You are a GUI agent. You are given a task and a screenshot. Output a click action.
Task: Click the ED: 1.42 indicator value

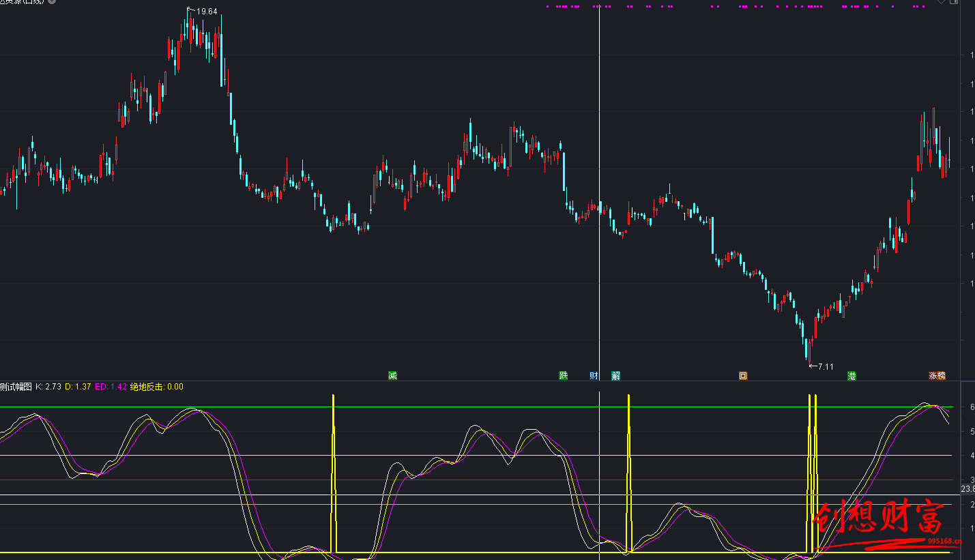point(111,387)
